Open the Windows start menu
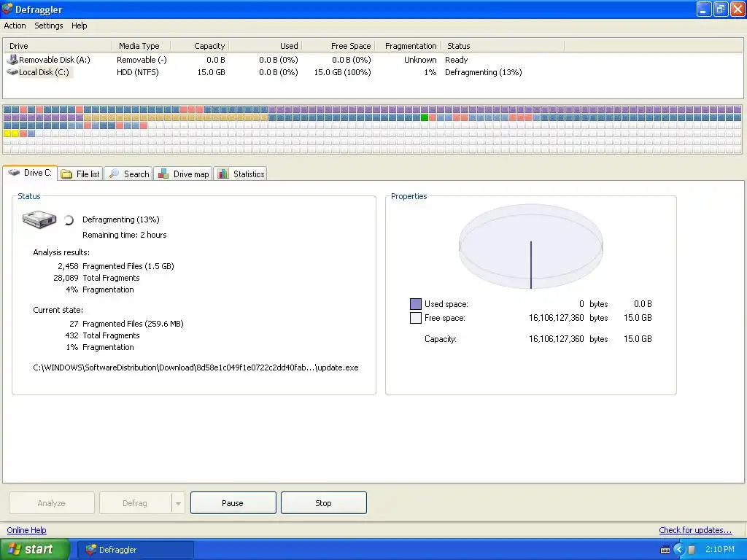 click(34, 549)
